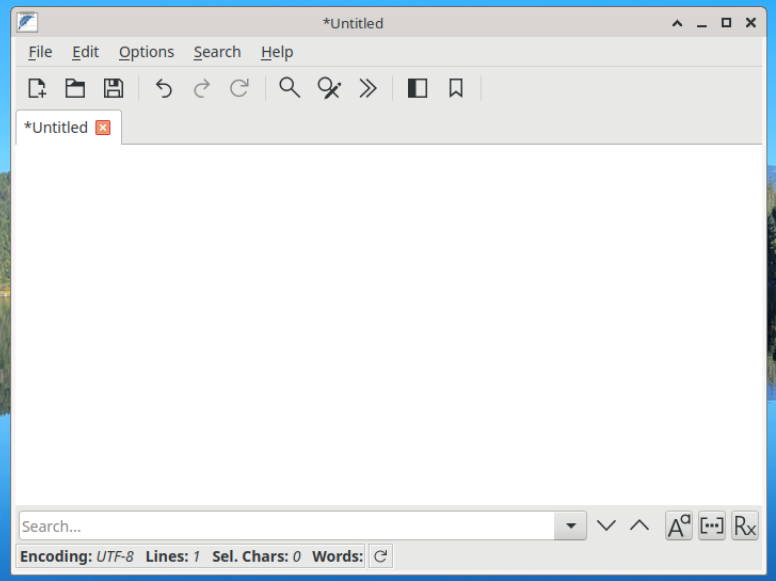The image size is (776, 581).
Task: Close the *Untitled tab
Action: [103, 128]
